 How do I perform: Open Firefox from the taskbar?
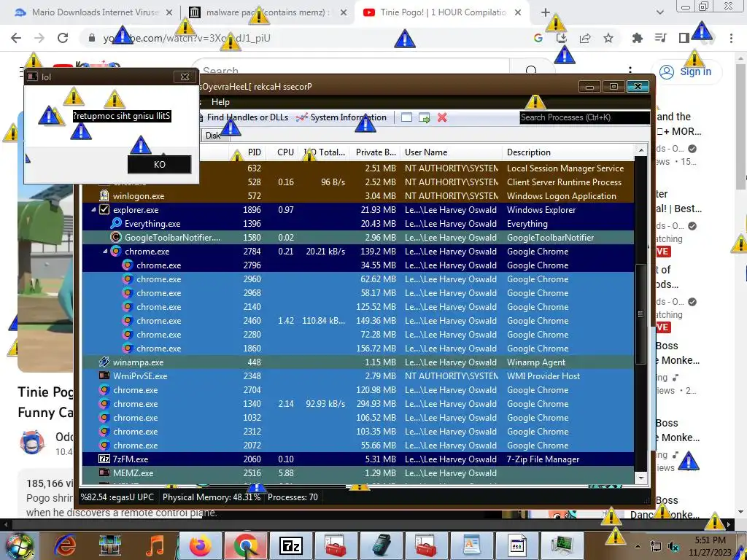pyautogui.click(x=201, y=545)
